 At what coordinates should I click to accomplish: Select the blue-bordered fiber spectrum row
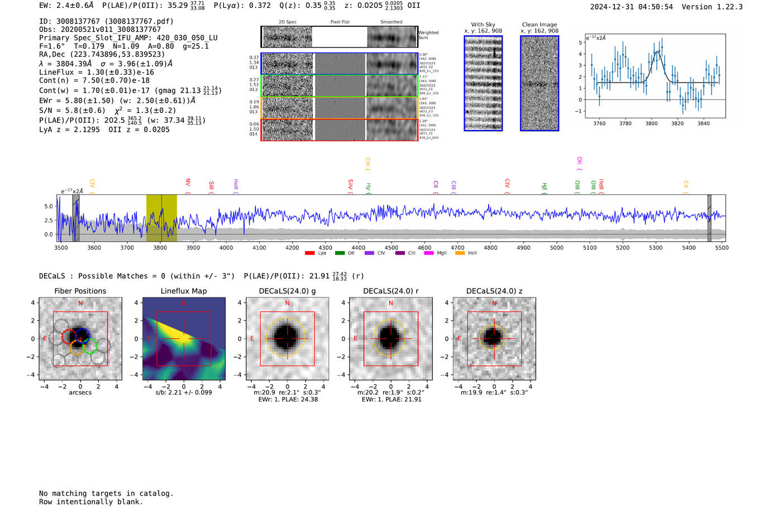pos(339,64)
